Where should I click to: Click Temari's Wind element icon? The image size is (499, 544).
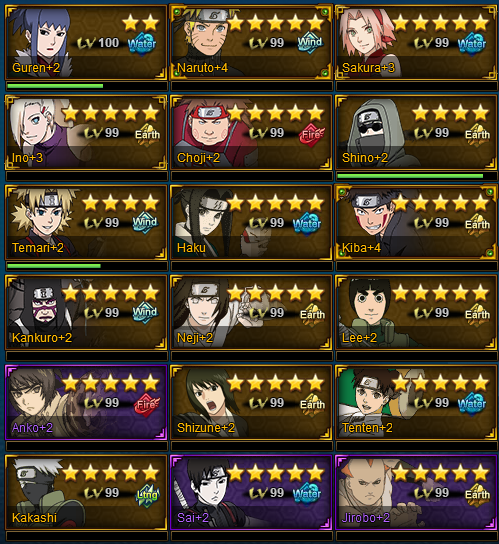click(x=145, y=222)
